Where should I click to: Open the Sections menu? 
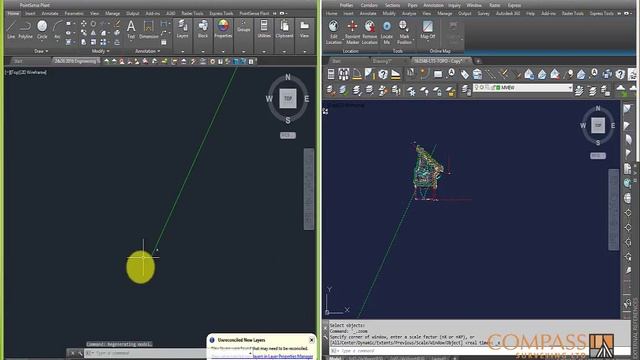pos(392,5)
